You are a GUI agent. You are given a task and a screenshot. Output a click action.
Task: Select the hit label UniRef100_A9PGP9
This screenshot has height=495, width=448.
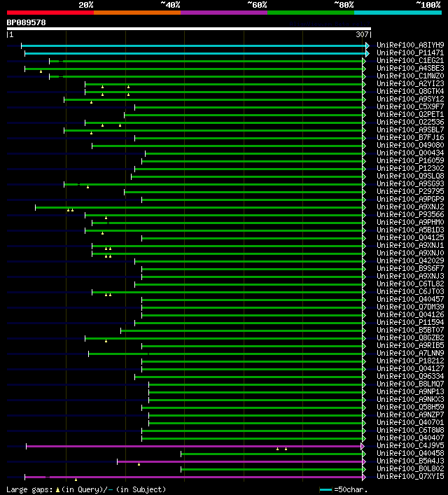coord(410,199)
